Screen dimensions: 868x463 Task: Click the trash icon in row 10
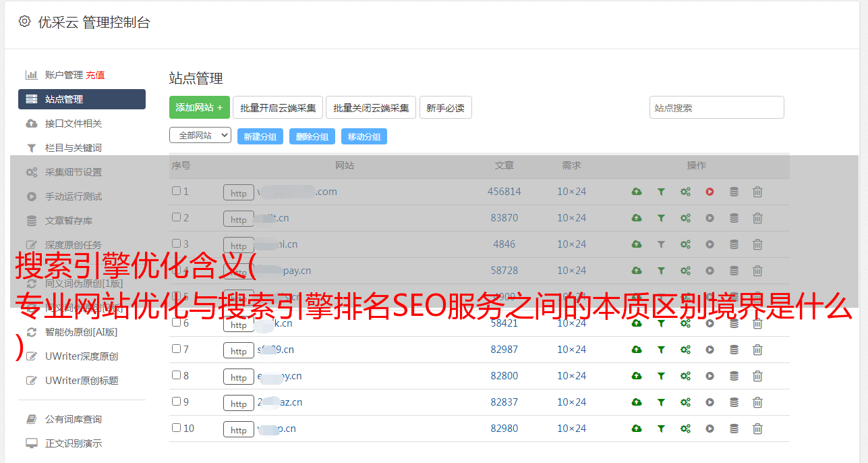coord(757,429)
